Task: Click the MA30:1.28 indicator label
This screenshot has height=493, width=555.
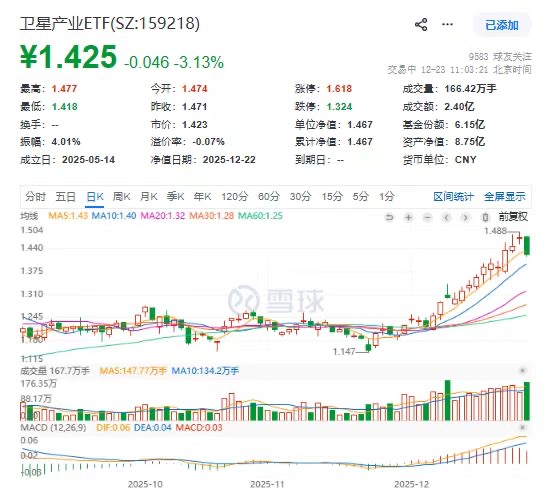Action: pos(212,216)
